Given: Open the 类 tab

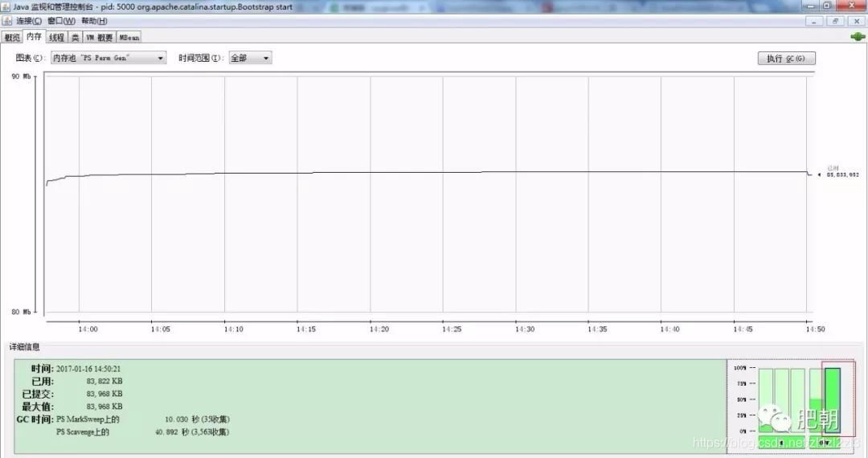Looking at the screenshot, I should (x=76, y=38).
